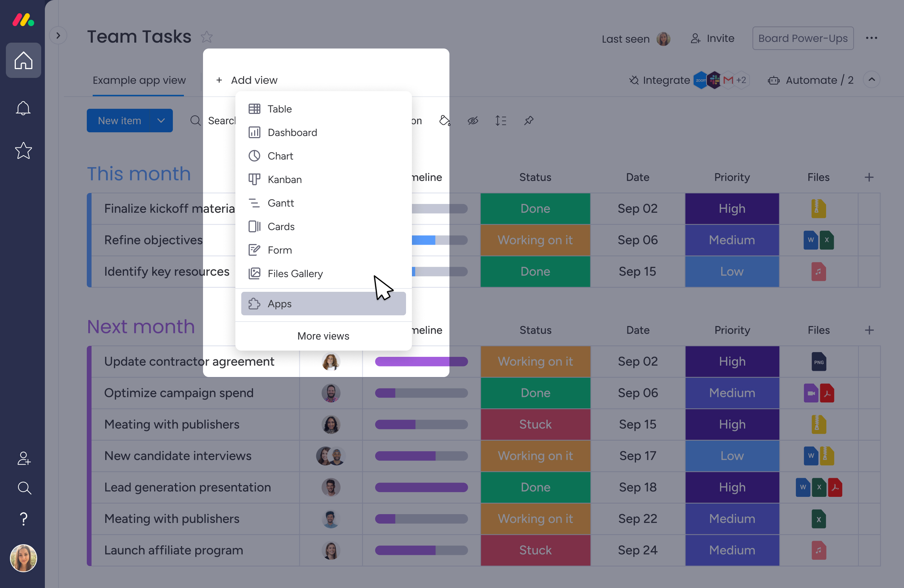Choose Kanban in the view list

[x=285, y=180]
